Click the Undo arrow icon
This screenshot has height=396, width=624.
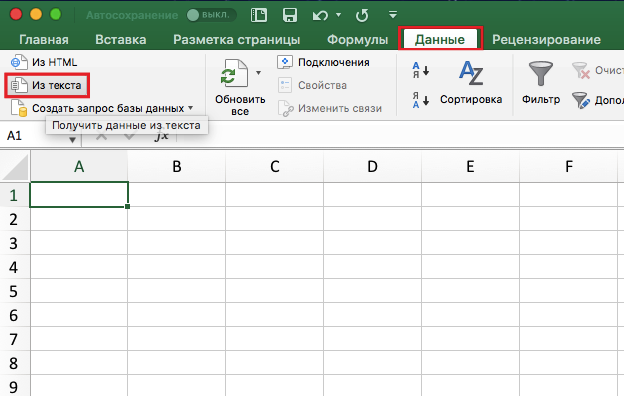(320, 16)
